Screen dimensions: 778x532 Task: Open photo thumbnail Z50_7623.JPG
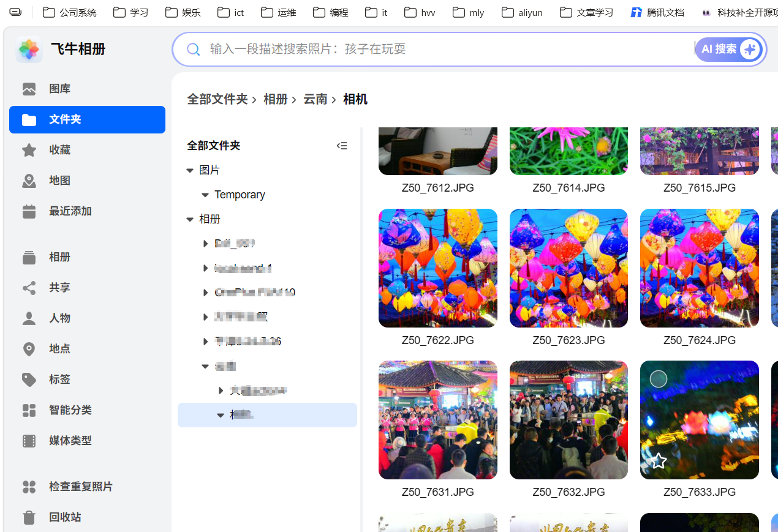coord(568,268)
